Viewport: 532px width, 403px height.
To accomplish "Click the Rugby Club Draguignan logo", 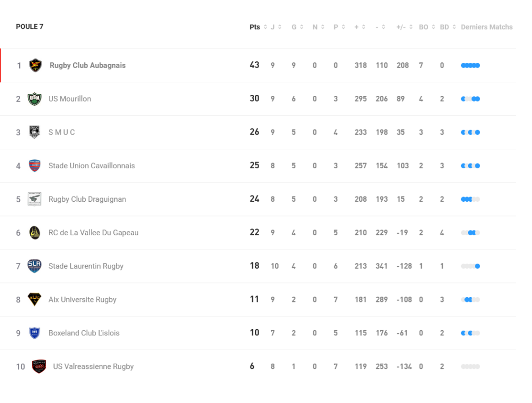I will (35, 199).
